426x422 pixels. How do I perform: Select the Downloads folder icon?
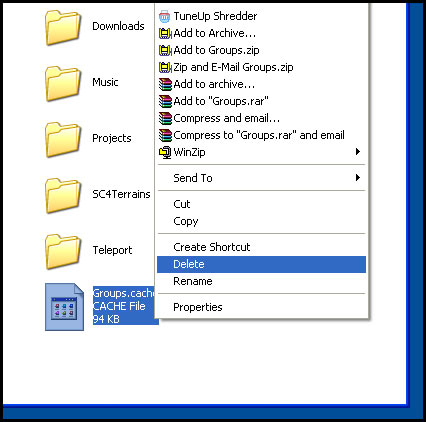click(x=63, y=28)
